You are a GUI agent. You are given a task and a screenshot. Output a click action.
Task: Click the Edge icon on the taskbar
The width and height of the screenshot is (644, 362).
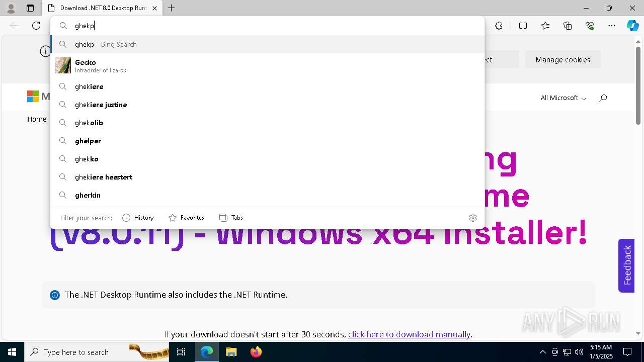pos(207,352)
